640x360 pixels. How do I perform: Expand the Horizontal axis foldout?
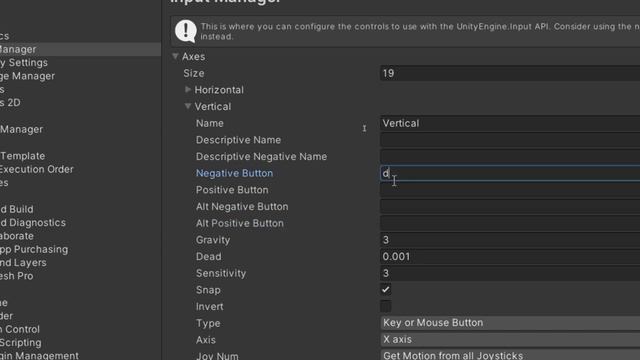(188, 89)
